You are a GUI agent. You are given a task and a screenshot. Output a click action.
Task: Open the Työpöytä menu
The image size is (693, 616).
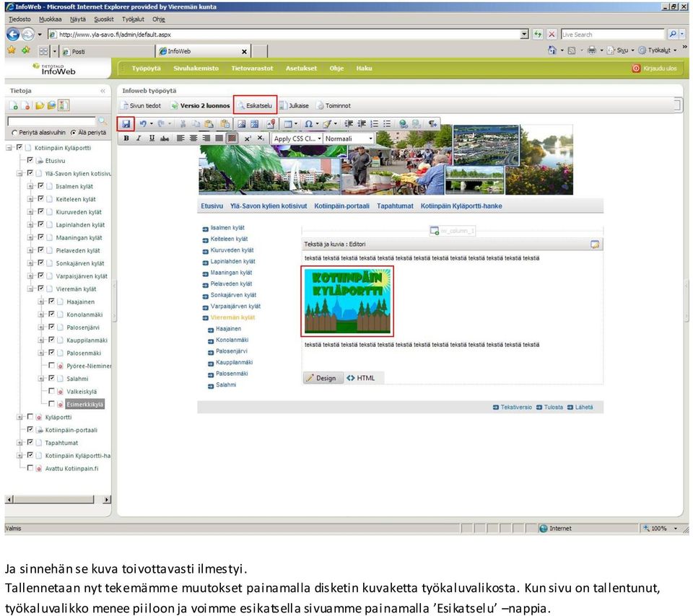147,69
